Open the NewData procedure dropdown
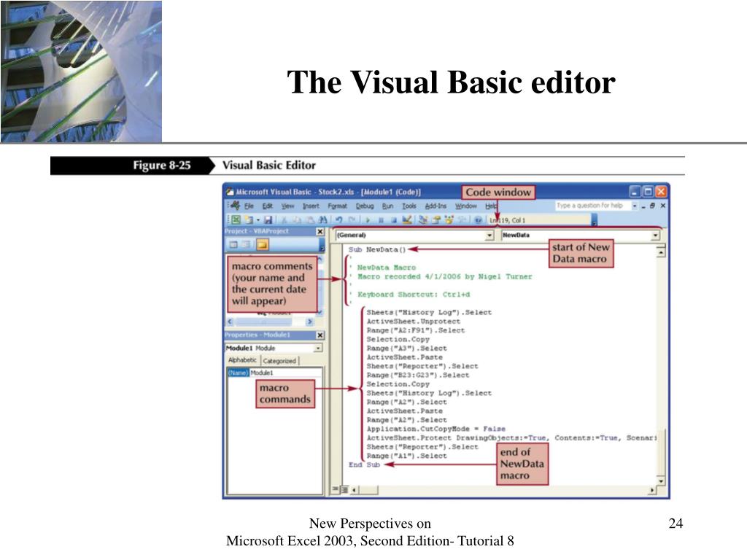This screenshot has width=747, height=560. click(x=656, y=236)
